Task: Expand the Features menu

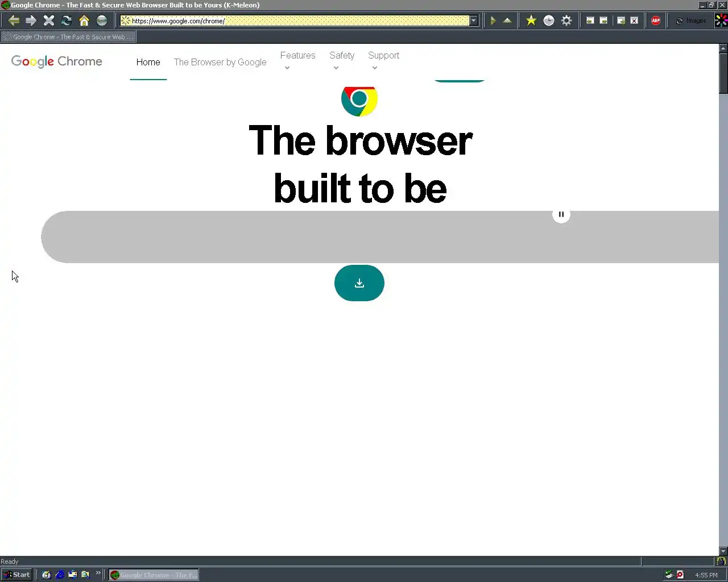Action: (x=297, y=60)
